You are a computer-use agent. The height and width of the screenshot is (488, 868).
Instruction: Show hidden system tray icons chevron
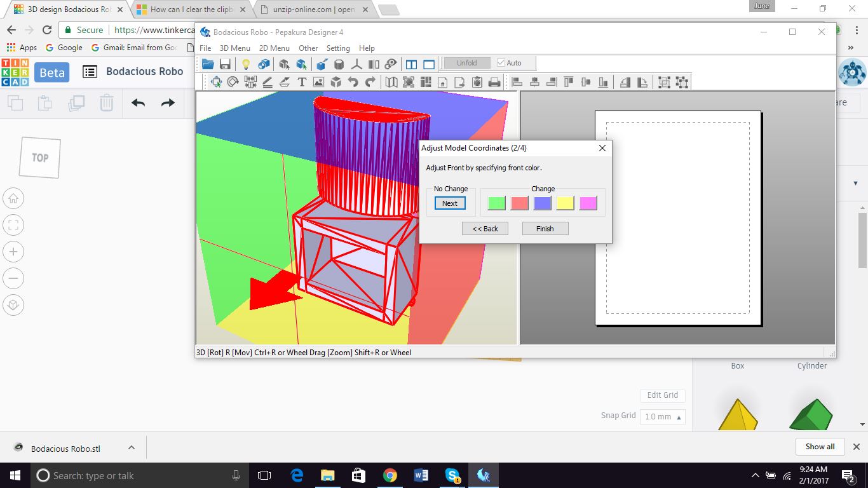(756, 475)
